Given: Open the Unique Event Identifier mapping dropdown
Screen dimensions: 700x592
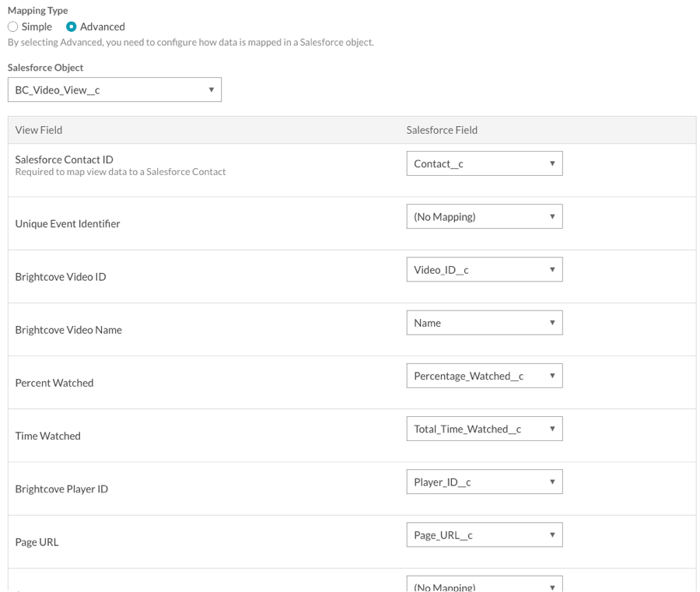Looking at the screenshot, I should tap(485, 216).
